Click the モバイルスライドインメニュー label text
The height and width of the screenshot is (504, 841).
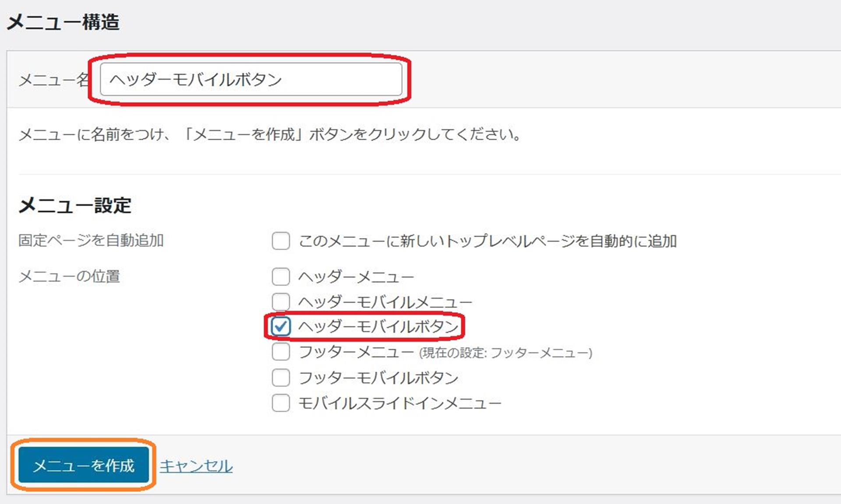(x=399, y=403)
